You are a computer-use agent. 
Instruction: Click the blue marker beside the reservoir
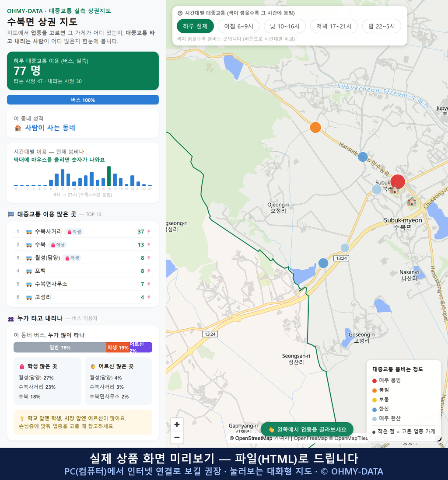click(323, 263)
